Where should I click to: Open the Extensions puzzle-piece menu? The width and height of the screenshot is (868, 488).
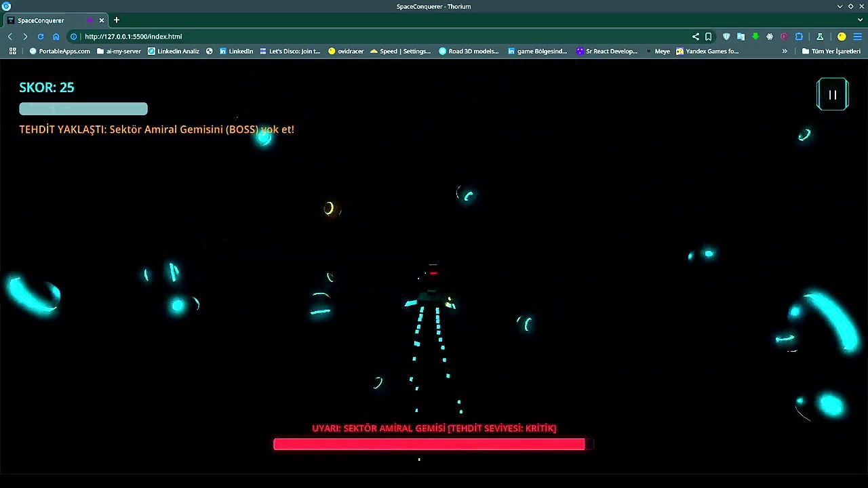point(799,37)
